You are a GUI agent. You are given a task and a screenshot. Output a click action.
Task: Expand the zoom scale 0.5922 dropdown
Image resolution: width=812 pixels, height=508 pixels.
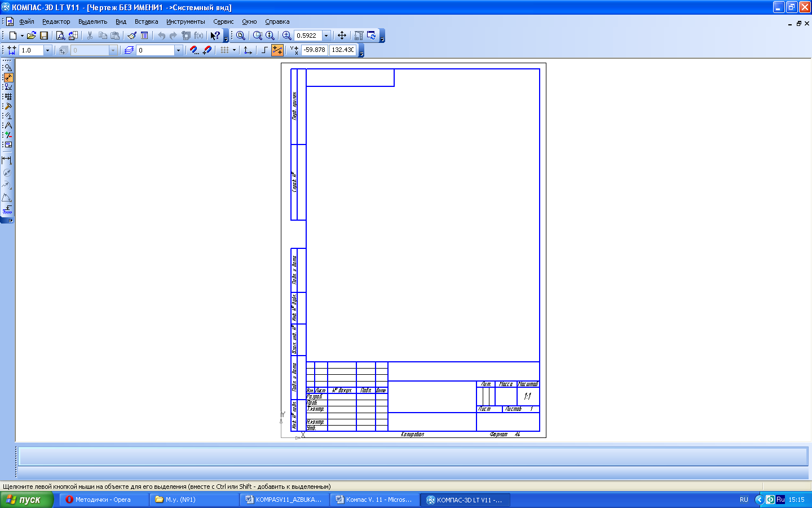pos(326,36)
